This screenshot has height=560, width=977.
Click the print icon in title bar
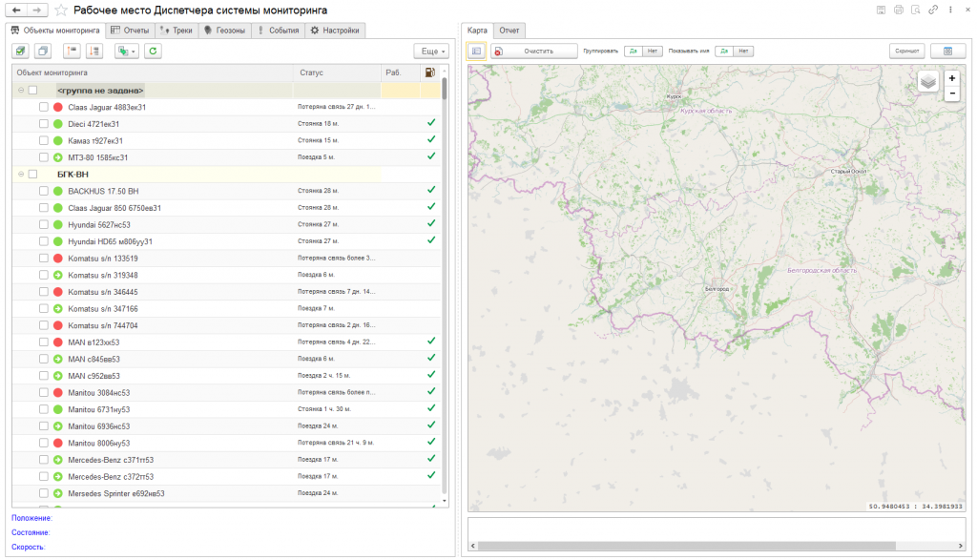pos(898,10)
